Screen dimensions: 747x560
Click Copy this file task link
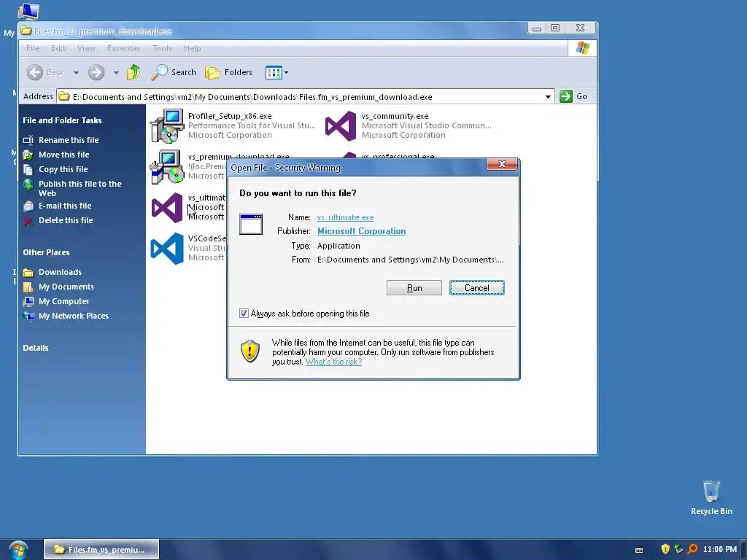63,169
